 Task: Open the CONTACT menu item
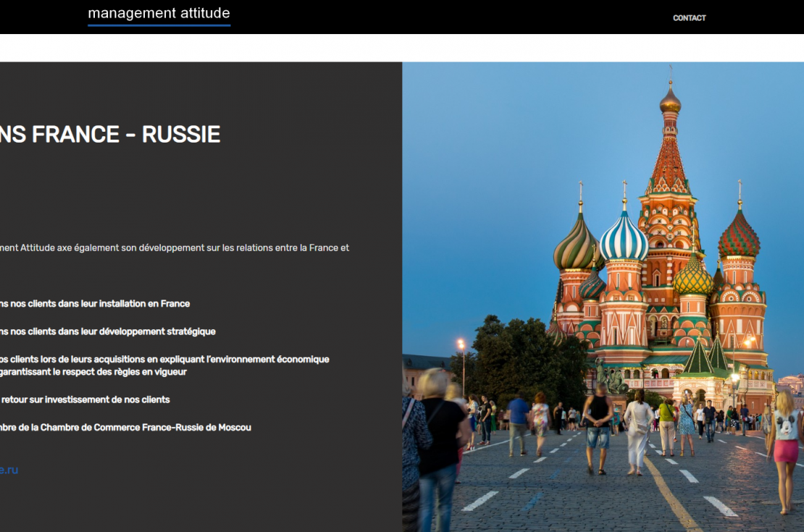coord(689,18)
